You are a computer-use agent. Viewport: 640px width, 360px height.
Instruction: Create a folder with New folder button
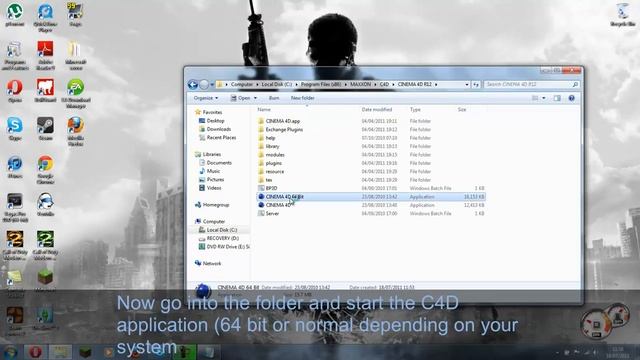(302, 98)
